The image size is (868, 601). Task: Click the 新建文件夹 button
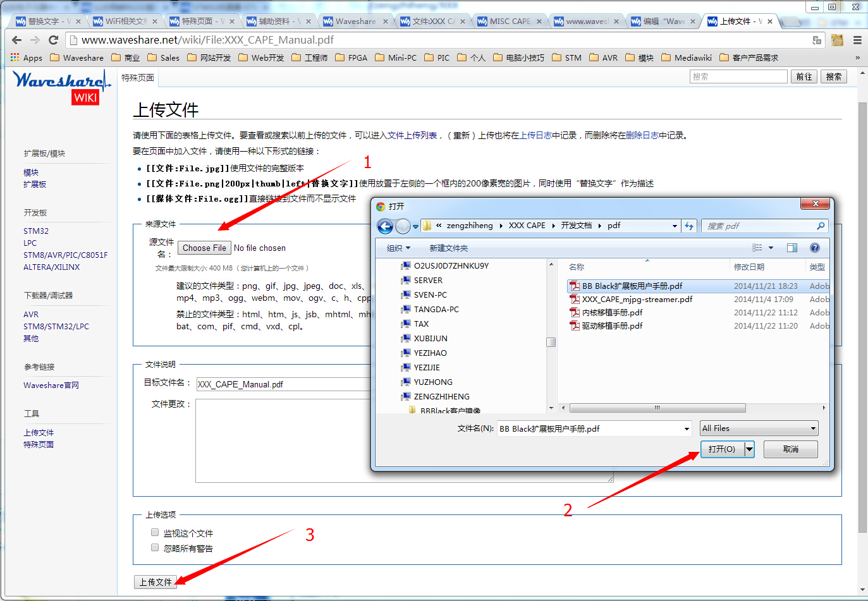449,248
